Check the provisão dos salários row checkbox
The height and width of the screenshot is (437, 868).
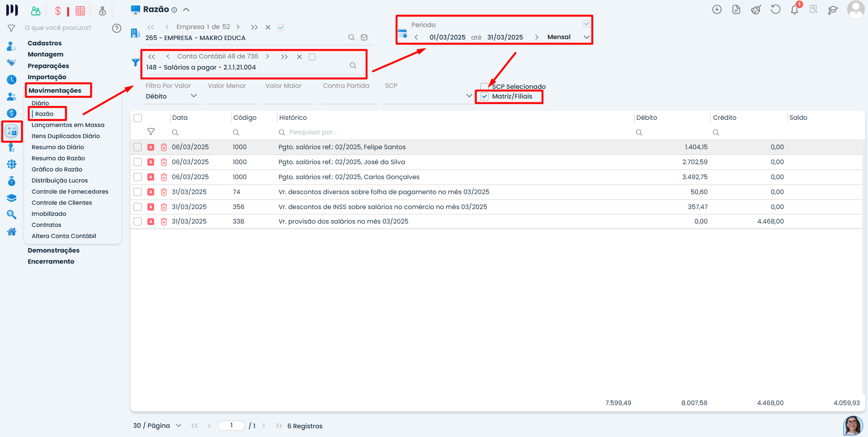[138, 222]
